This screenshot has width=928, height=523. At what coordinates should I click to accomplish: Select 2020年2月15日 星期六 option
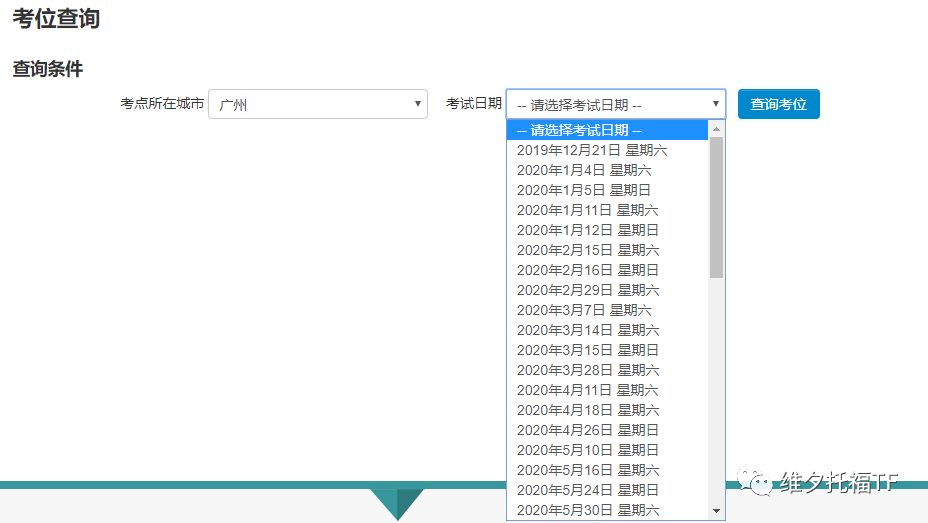pyautogui.click(x=607, y=250)
